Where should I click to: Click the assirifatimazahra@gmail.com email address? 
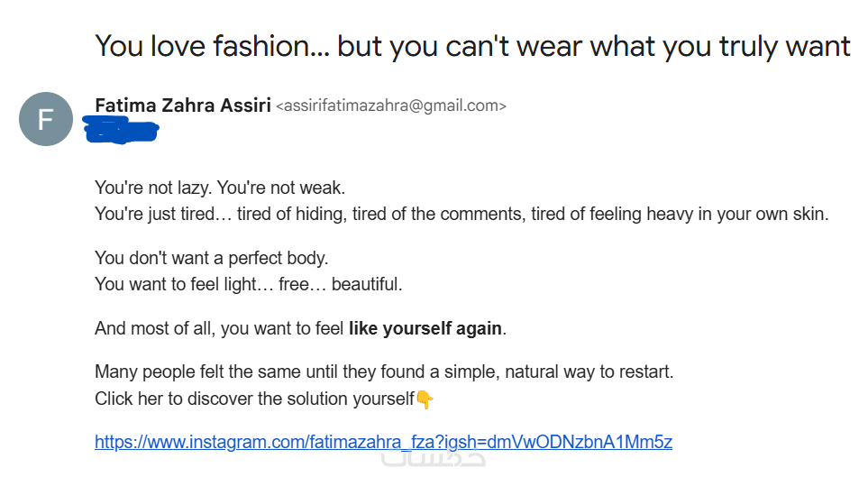point(390,106)
